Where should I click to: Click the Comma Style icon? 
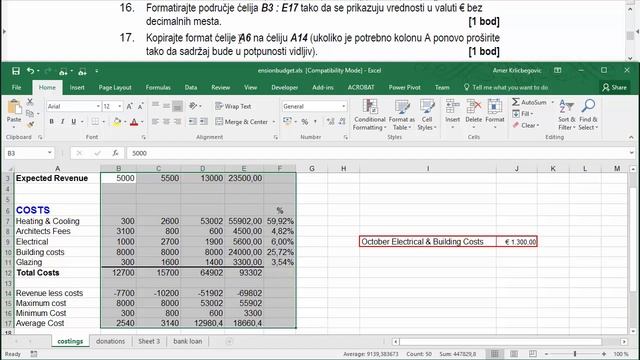(x=315, y=122)
